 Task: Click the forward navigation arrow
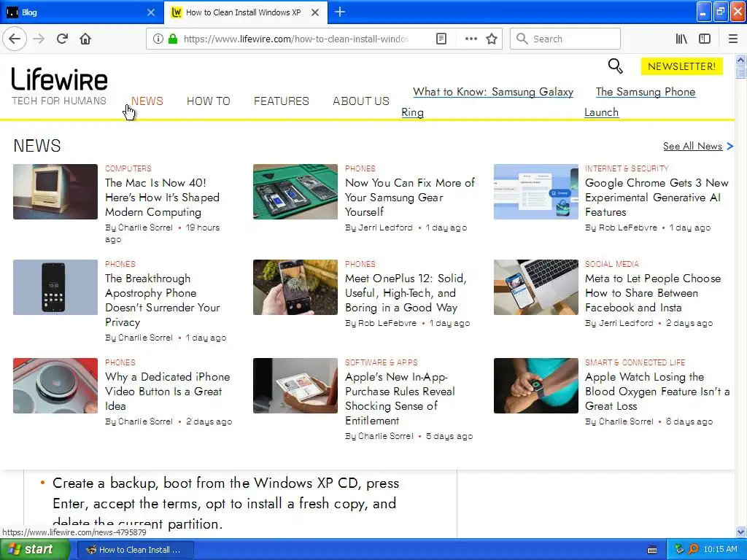(x=39, y=39)
